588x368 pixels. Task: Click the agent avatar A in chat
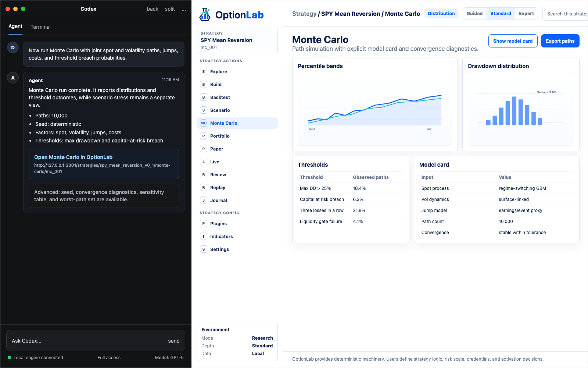pos(13,78)
